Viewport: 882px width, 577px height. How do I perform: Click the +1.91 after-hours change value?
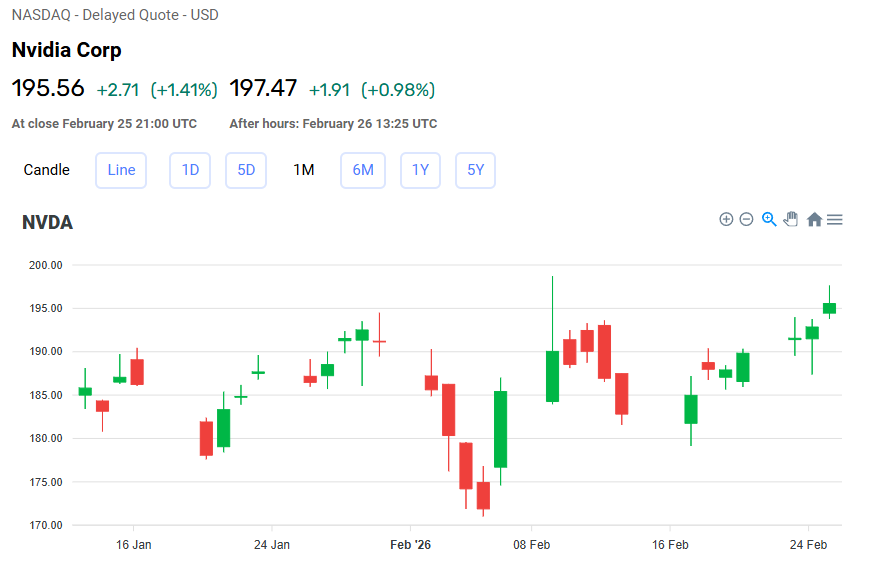pos(329,90)
